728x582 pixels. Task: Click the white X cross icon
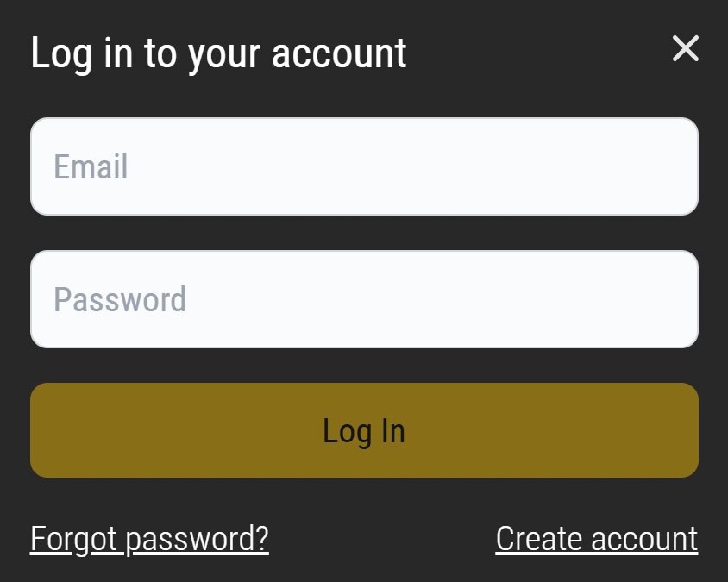pyautogui.click(x=685, y=48)
